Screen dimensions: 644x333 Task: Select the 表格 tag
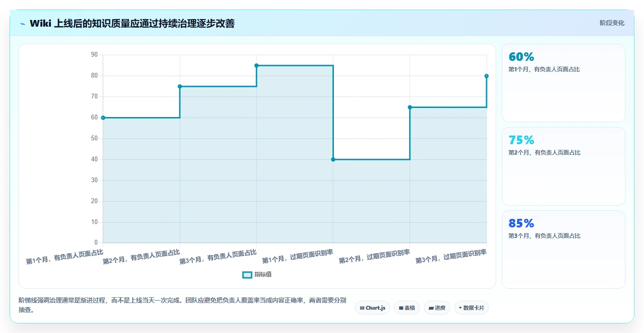(407, 308)
